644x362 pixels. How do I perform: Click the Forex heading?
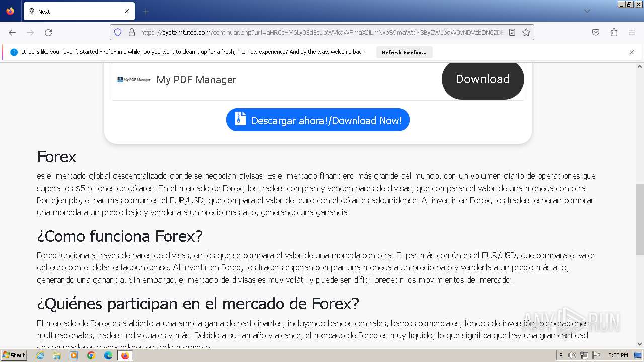(x=56, y=157)
